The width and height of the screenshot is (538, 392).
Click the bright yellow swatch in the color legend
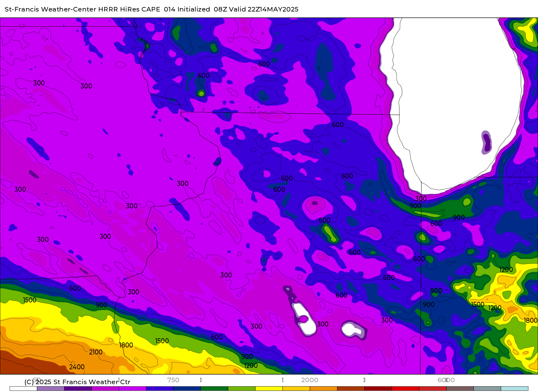(x=269, y=389)
